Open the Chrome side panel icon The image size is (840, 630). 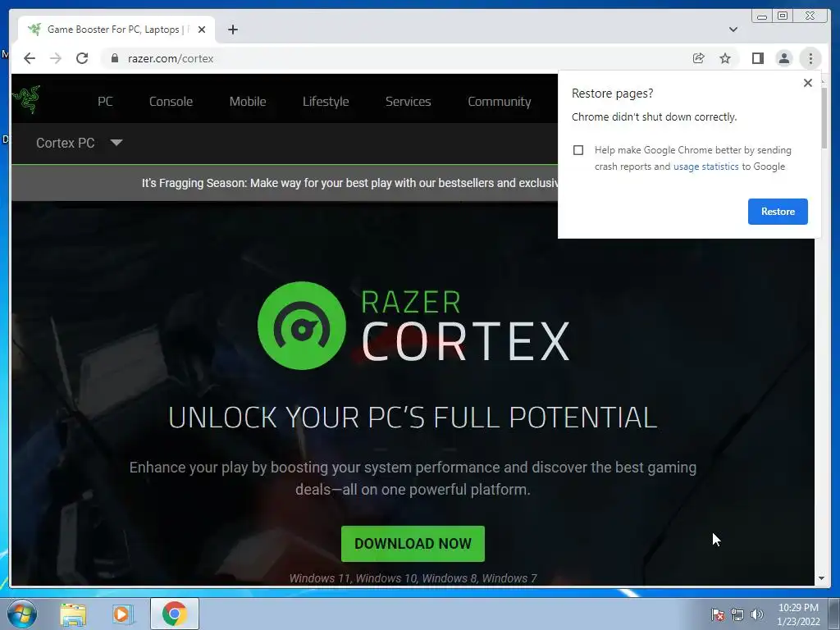click(x=757, y=58)
